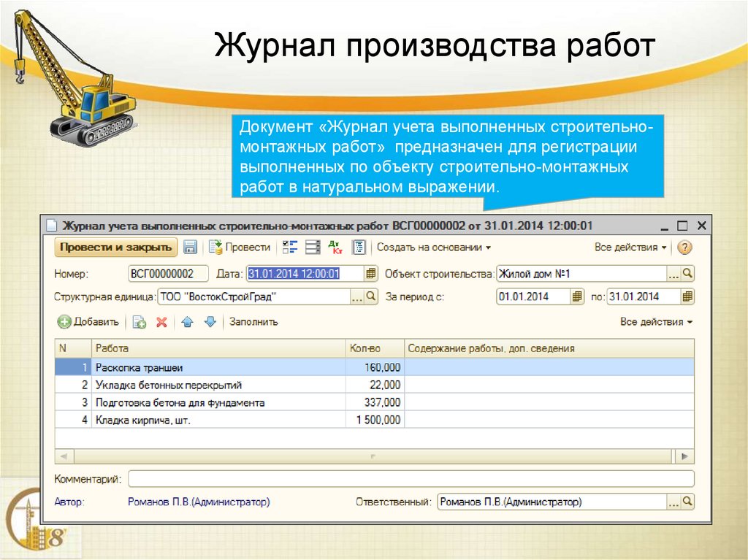
Task: Open selection list for Объект строительства
Action: (x=673, y=275)
